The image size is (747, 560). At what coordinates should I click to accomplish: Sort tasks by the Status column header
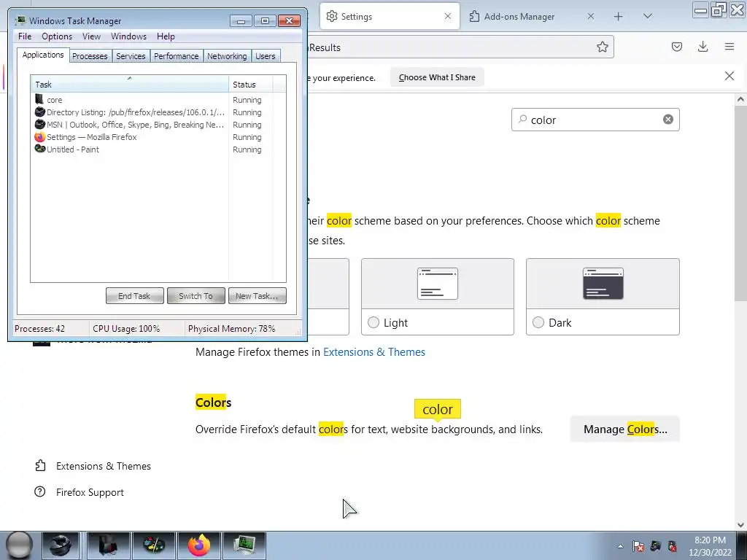pyautogui.click(x=251, y=85)
